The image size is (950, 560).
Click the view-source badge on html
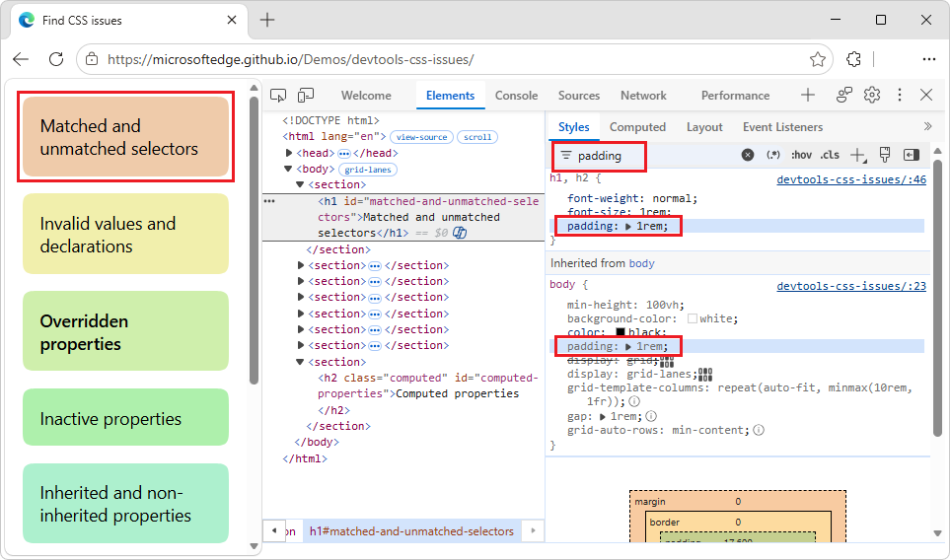[x=421, y=137]
